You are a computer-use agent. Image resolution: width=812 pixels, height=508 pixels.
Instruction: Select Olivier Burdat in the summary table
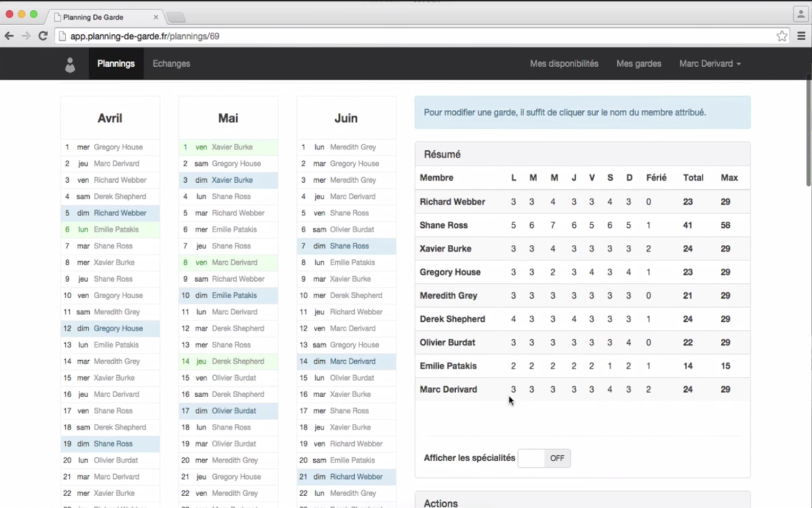[x=447, y=343]
